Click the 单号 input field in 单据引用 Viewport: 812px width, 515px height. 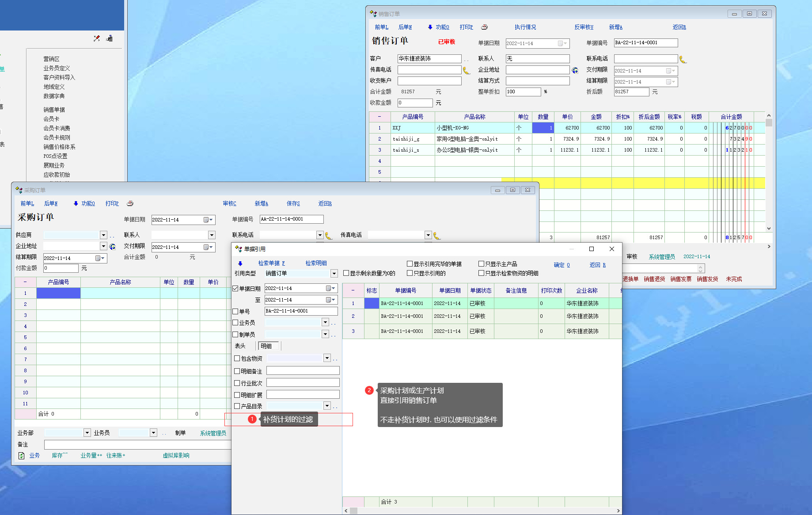tap(301, 311)
